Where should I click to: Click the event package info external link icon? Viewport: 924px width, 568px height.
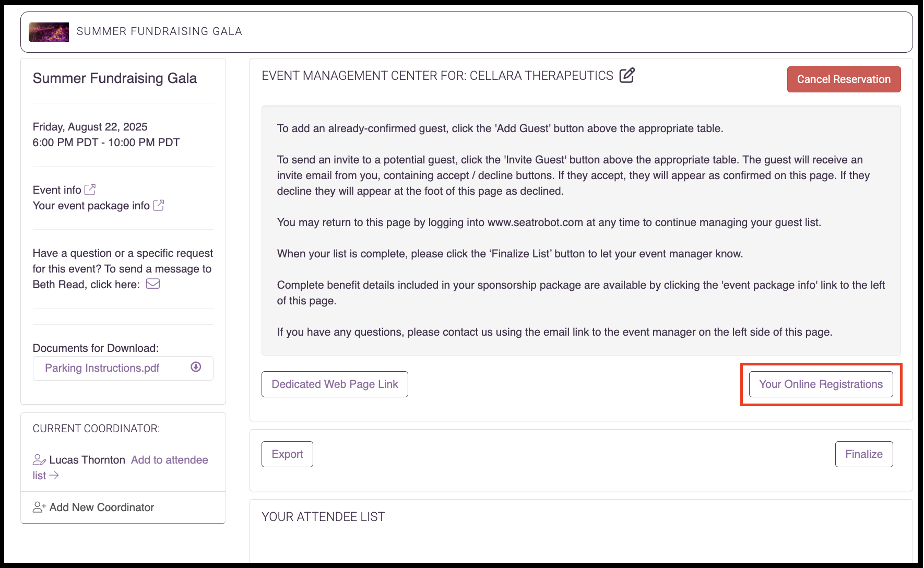[x=158, y=205]
